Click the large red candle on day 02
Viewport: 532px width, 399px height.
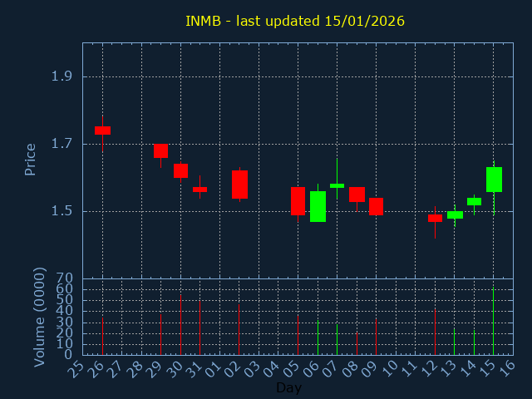click(239, 185)
